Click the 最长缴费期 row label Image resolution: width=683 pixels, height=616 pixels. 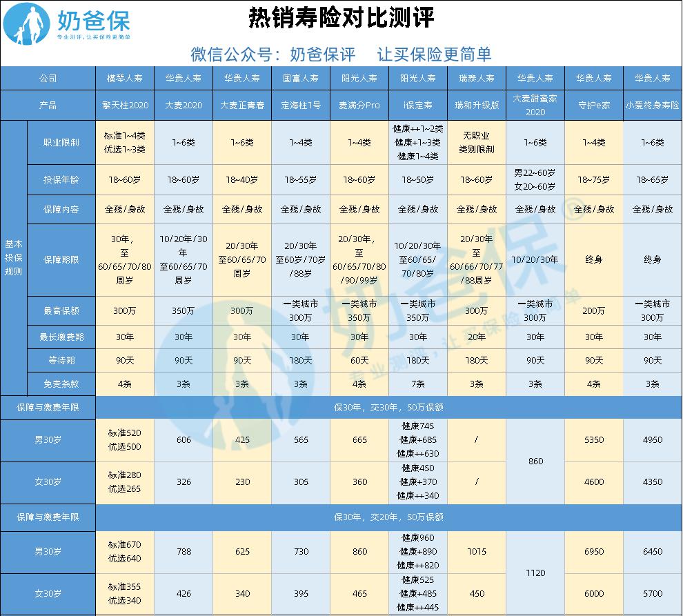[61, 337]
